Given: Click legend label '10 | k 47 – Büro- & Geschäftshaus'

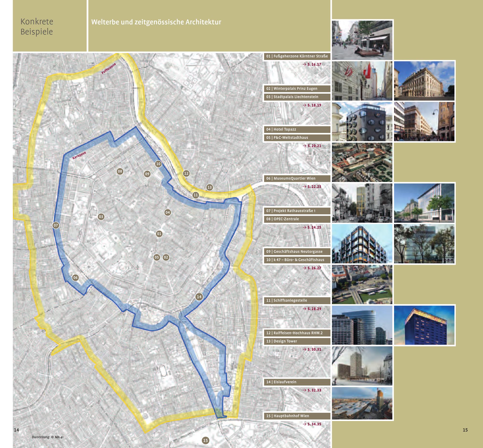Looking at the screenshot, I should coord(297,260).
